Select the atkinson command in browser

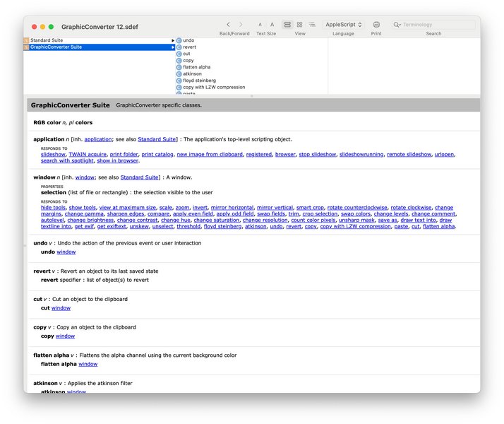[x=192, y=73]
